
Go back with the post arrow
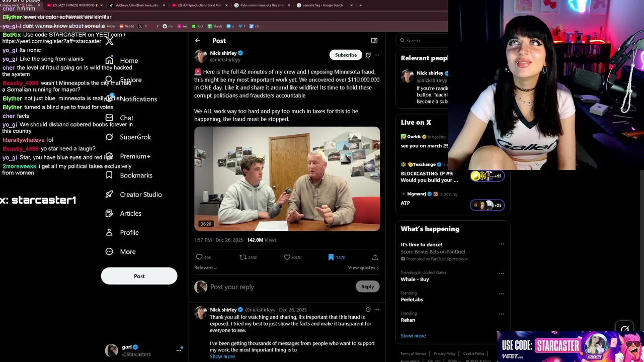198,40
